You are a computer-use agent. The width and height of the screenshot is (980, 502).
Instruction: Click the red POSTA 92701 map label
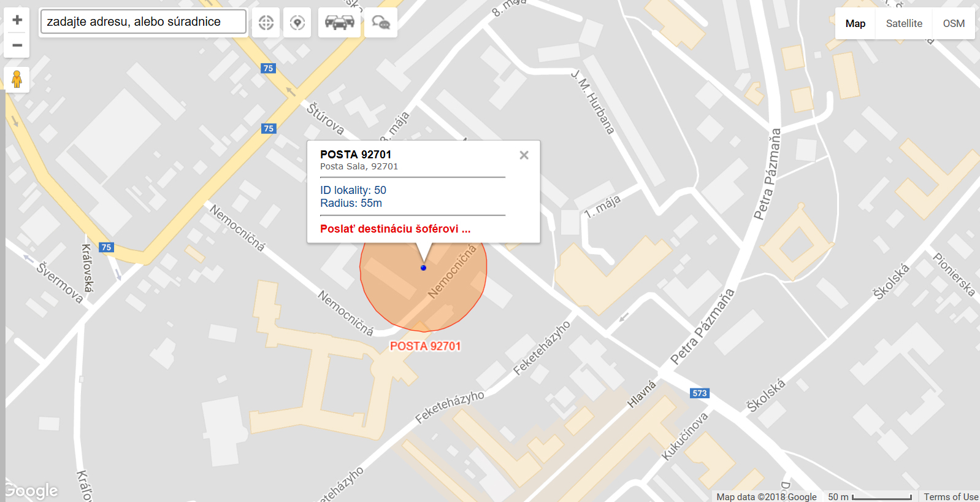[425, 346]
